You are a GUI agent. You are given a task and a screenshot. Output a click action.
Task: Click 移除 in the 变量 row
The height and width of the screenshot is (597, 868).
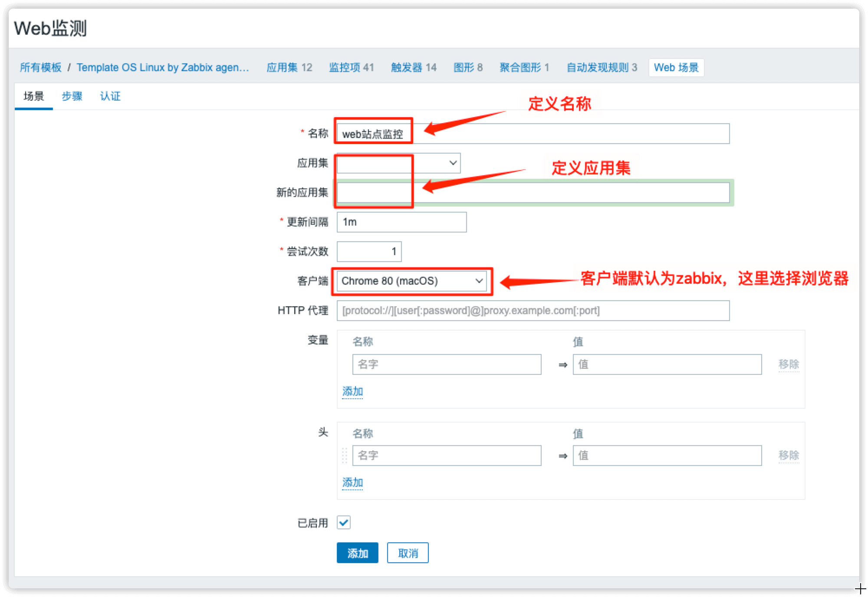coord(789,364)
